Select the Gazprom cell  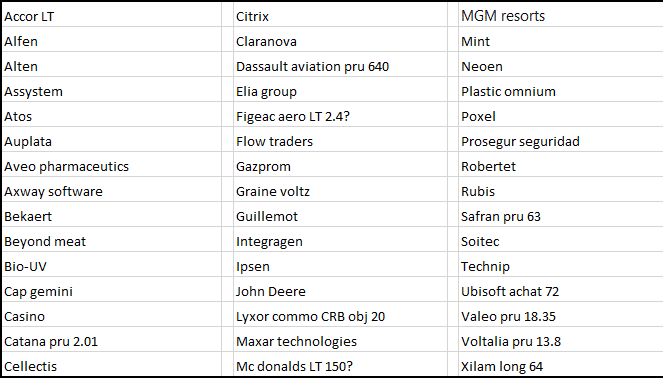tap(340, 166)
